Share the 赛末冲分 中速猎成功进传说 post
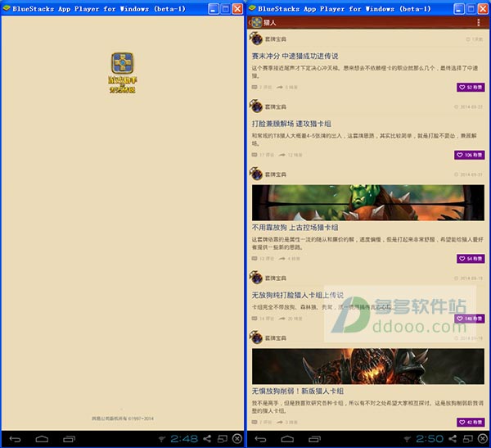Viewport: 491px width, 448px height. coord(287,87)
